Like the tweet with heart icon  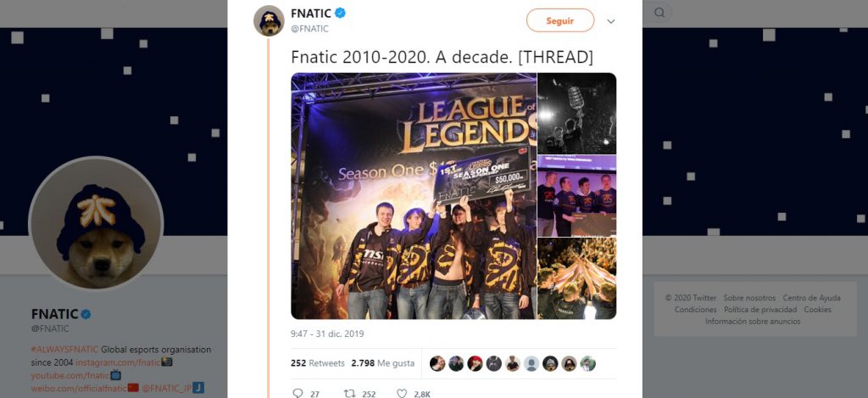pyautogui.click(x=402, y=394)
